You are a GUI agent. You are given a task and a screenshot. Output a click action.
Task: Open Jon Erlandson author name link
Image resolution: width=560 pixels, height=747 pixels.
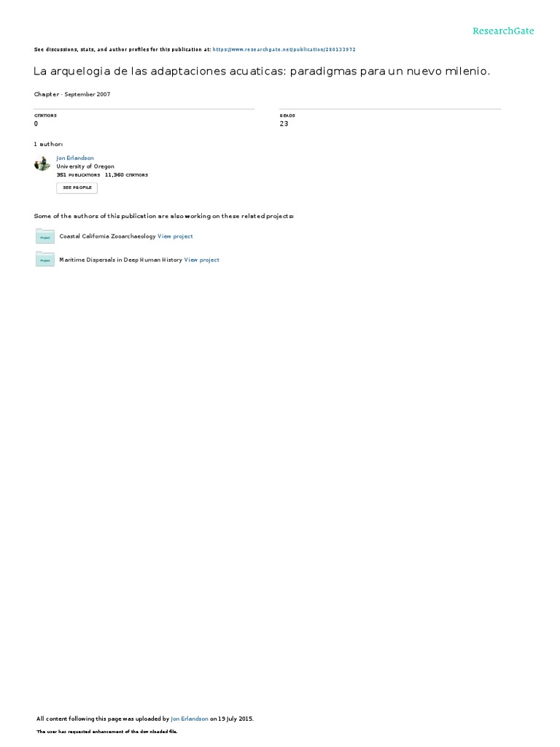[x=75, y=158]
